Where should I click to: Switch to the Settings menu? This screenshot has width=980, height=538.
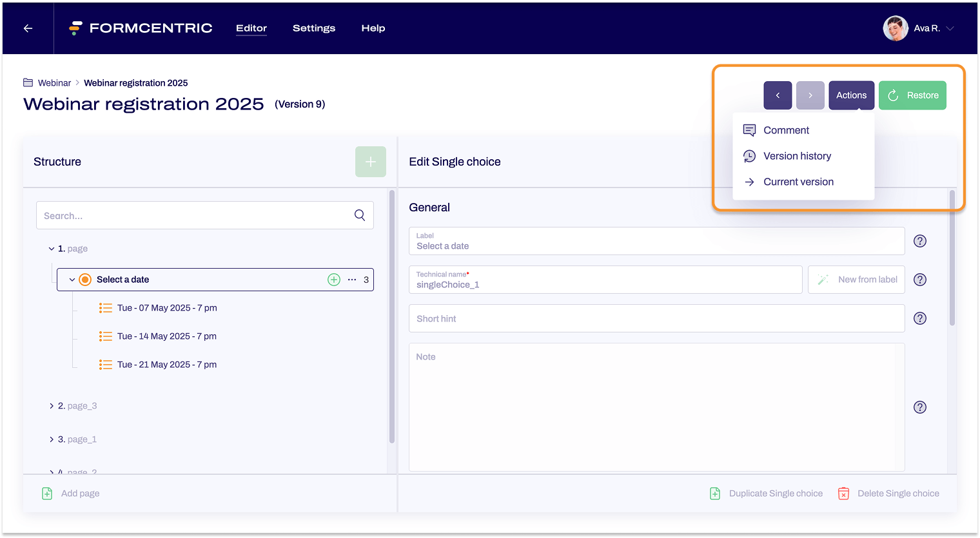314,28
